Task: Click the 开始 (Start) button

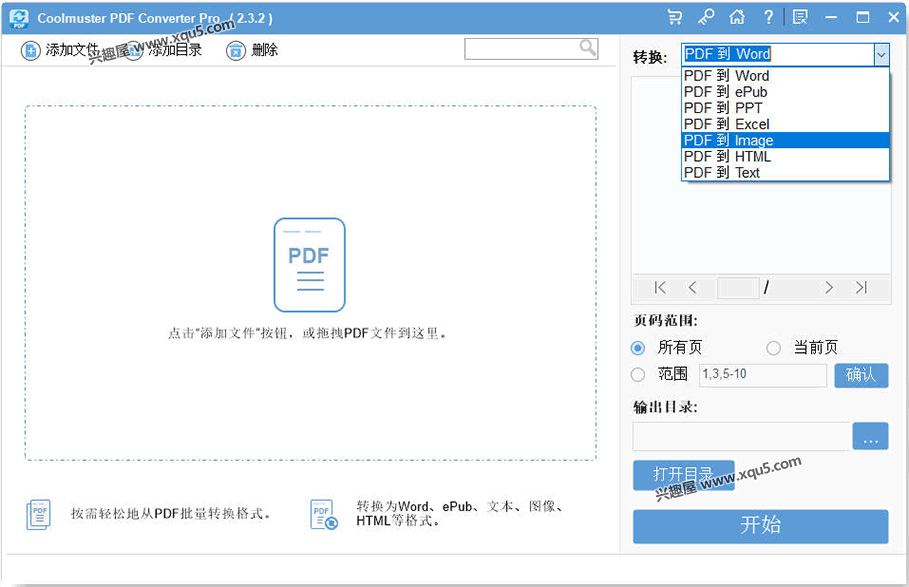Action: [760, 526]
